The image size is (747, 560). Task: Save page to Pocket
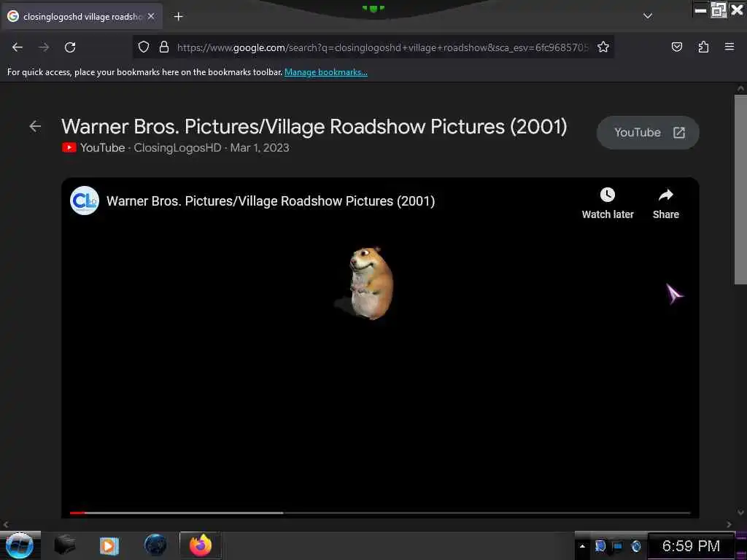[x=676, y=47]
